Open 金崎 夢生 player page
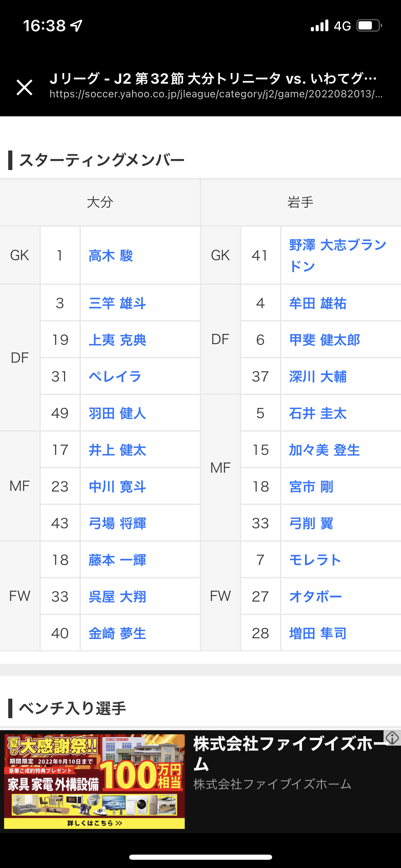The width and height of the screenshot is (401, 868). click(x=117, y=634)
